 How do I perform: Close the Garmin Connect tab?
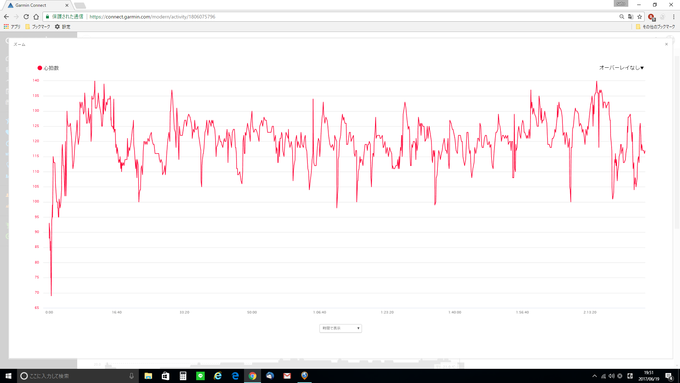click(67, 5)
